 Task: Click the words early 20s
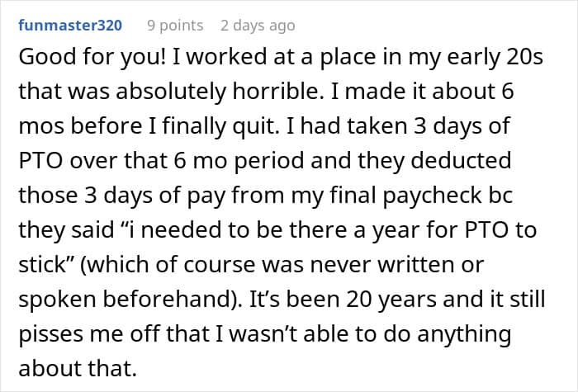pyautogui.click(x=495, y=57)
